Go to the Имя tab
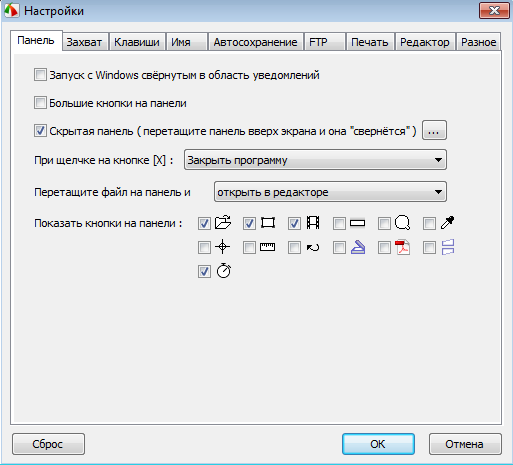 (187, 42)
